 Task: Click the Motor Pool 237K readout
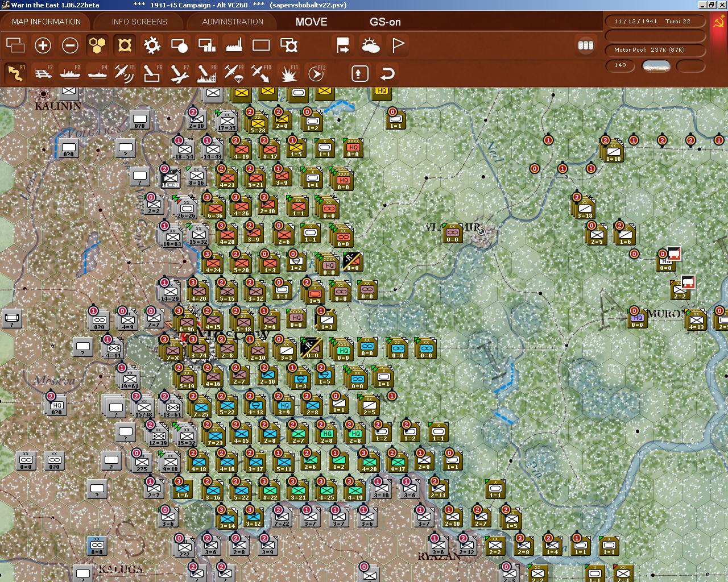(656, 50)
